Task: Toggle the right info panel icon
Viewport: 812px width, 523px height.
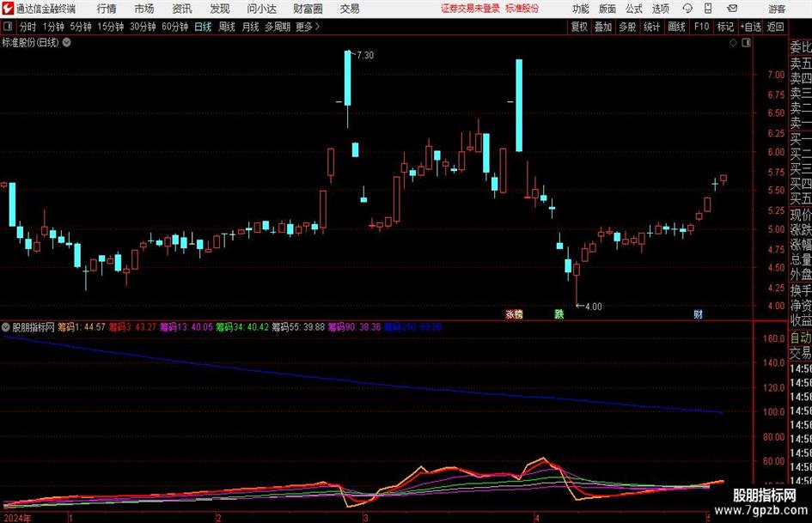Action: click(746, 43)
